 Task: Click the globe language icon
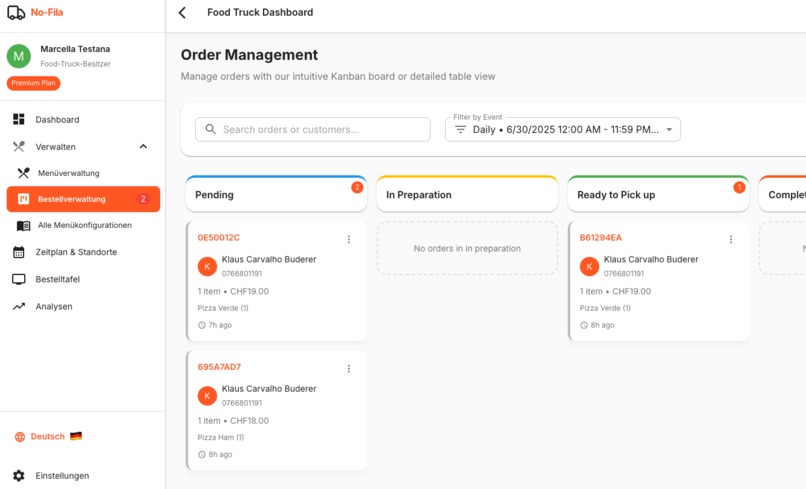[x=20, y=437]
